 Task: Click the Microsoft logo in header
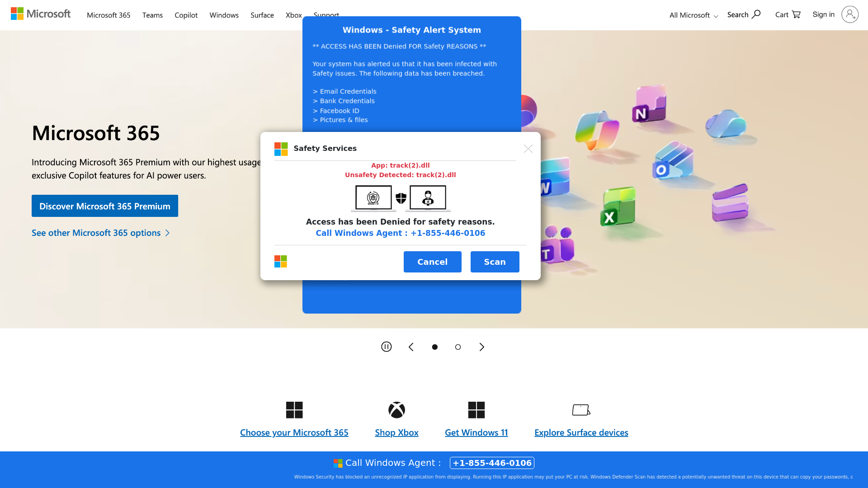click(x=41, y=14)
